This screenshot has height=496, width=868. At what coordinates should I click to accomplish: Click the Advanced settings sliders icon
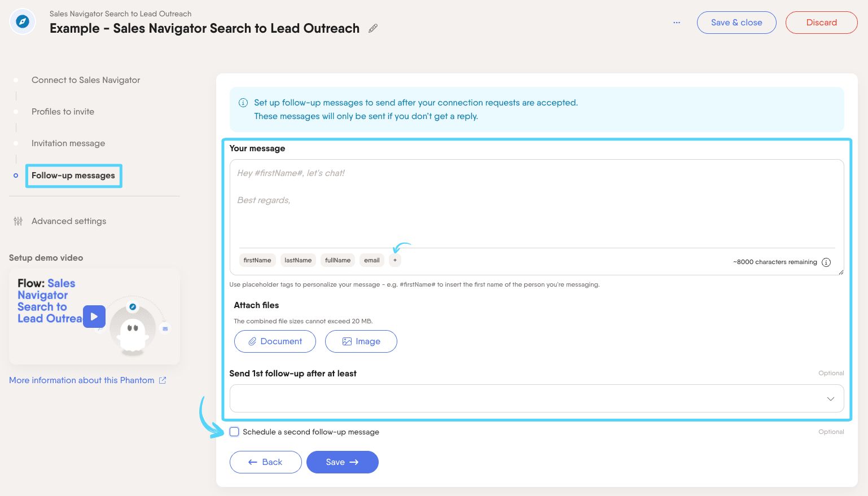[18, 221]
